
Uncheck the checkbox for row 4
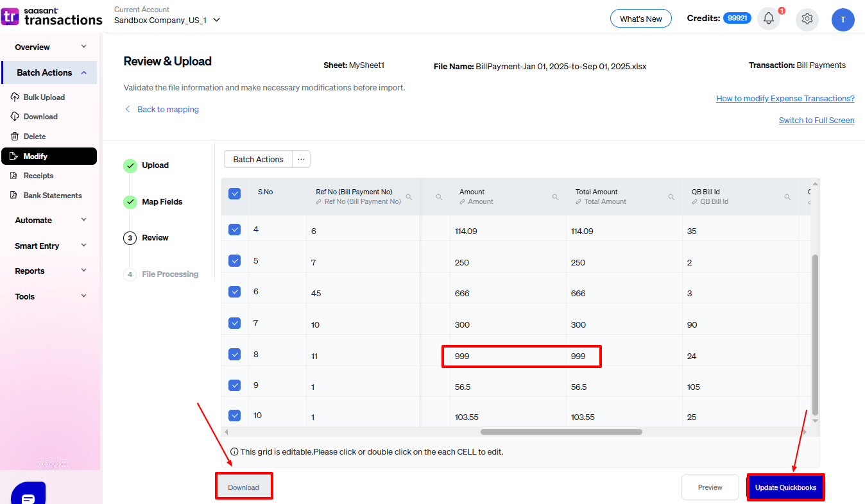coord(234,229)
